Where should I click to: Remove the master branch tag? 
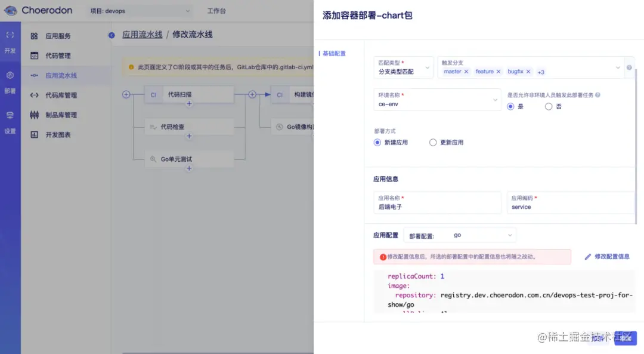point(467,72)
